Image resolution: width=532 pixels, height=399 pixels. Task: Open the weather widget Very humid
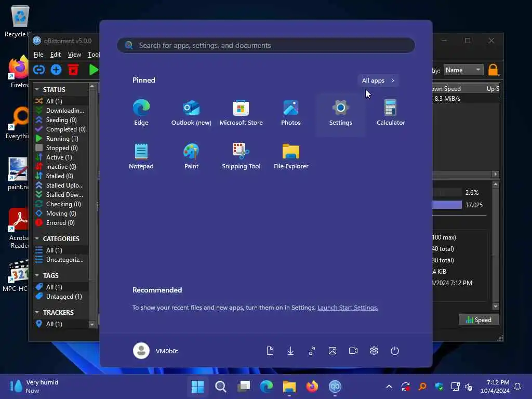pyautogui.click(x=34, y=386)
